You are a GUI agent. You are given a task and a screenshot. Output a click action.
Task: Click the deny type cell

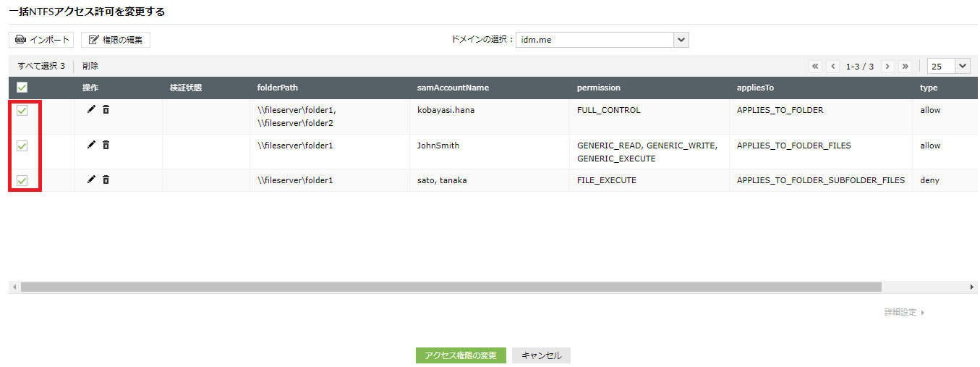click(x=929, y=180)
